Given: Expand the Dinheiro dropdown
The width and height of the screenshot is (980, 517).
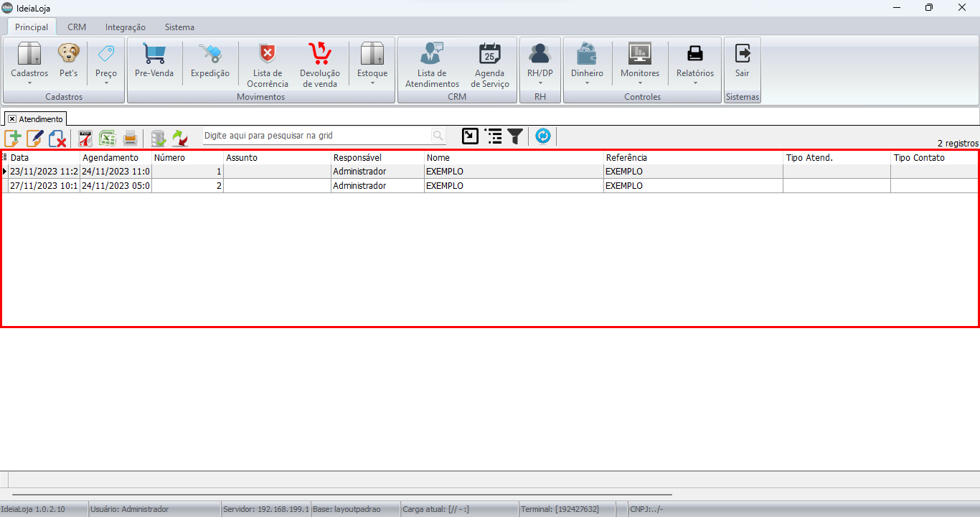Looking at the screenshot, I should tap(587, 65).
